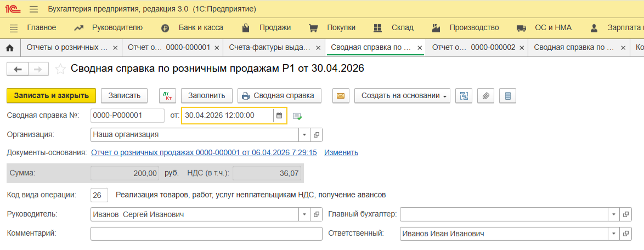Click Записать и закрыть button
Screen dimensions: 644x250
click(52, 95)
